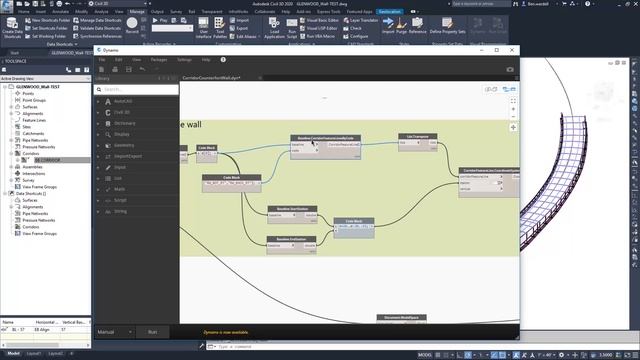Open the action macro name dropdown
640x360 pixels.
point(172,28)
